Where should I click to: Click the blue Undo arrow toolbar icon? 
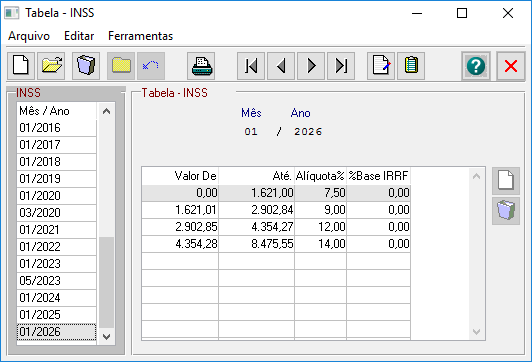coord(151,66)
